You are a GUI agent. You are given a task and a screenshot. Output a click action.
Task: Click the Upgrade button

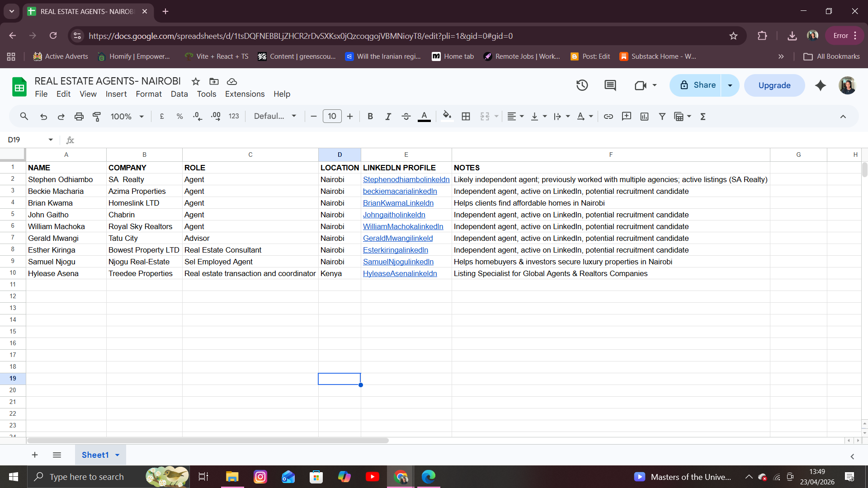pyautogui.click(x=774, y=85)
